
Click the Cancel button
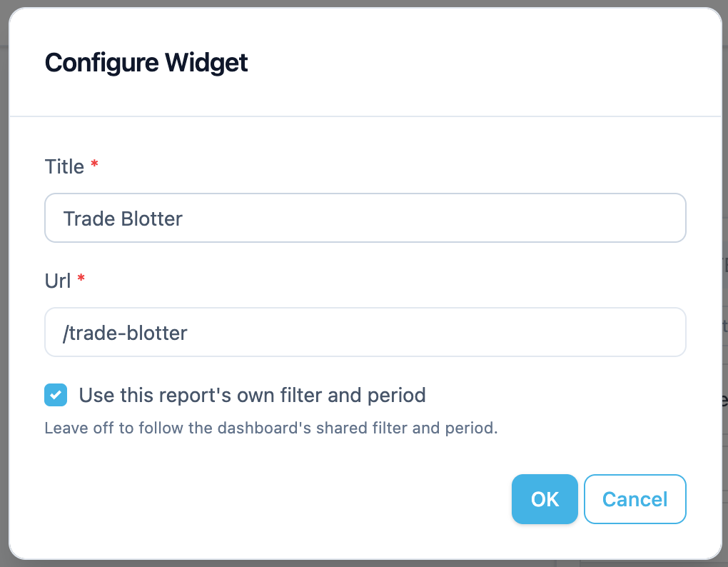click(x=635, y=499)
